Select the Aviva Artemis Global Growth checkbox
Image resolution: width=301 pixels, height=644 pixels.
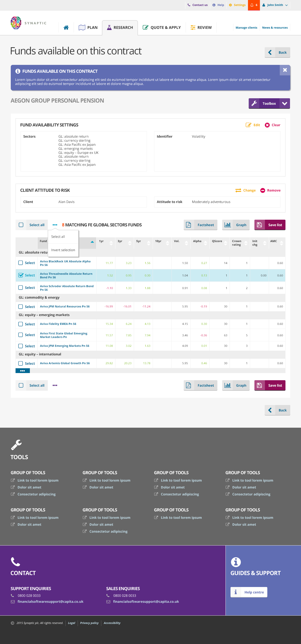point(21,363)
